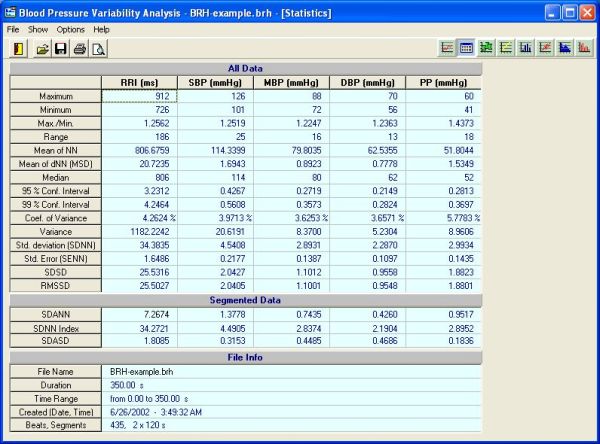
Task: Open print preview with magnifier page icon
Action: [98, 48]
